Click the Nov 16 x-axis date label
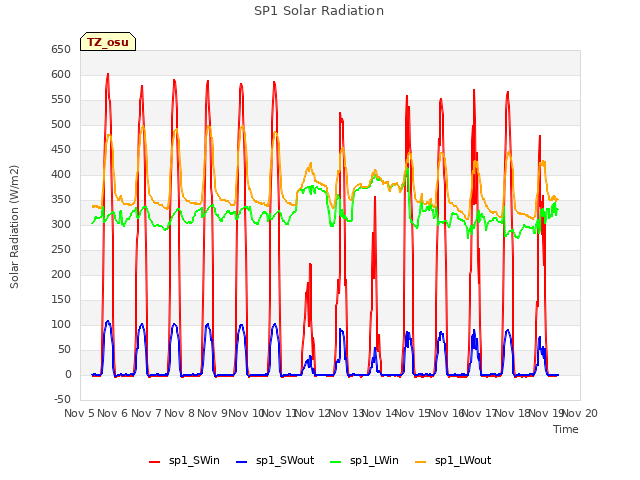The height and width of the screenshot is (480, 640). pyautogui.click(x=446, y=413)
